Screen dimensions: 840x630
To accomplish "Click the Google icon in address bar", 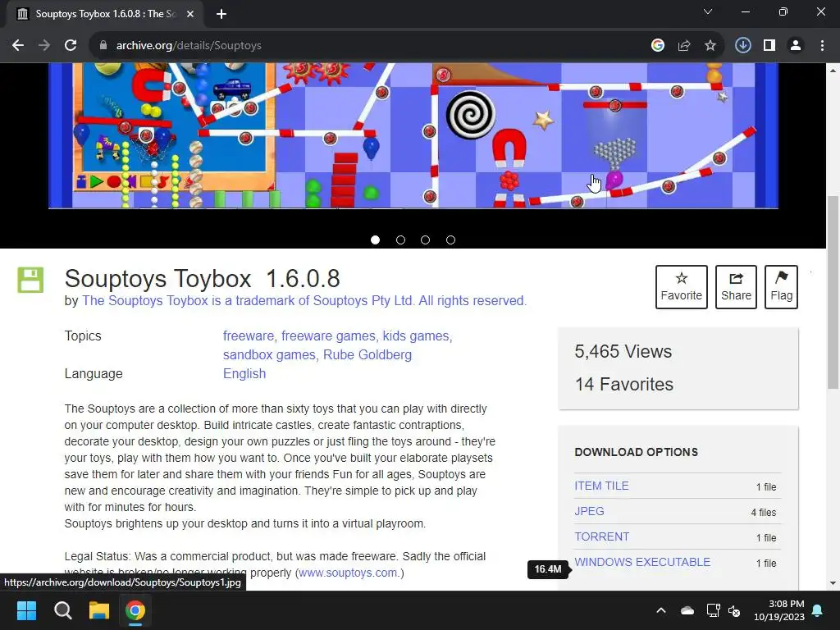I will [658, 46].
